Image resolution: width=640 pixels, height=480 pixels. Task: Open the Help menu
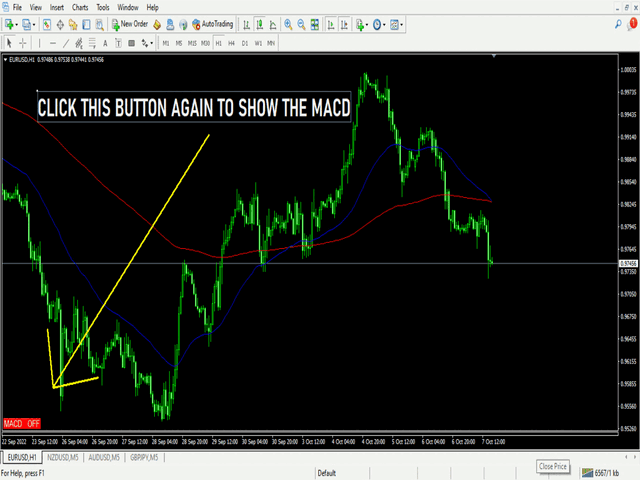click(152, 7)
